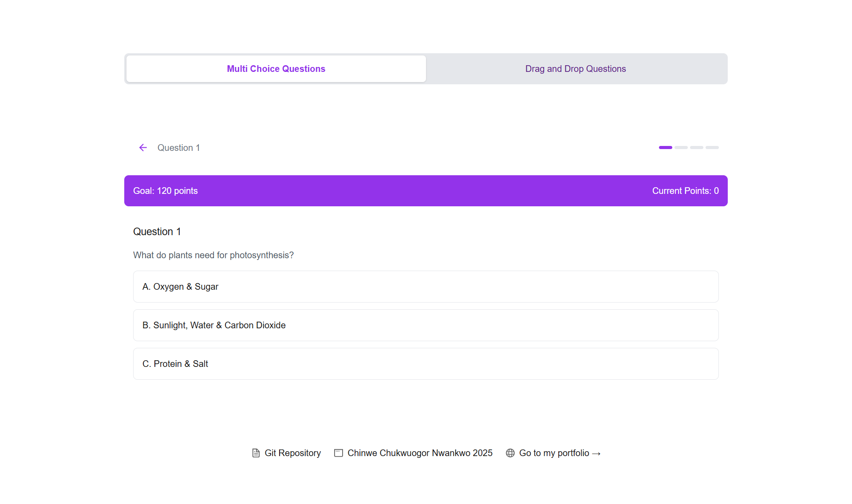The height and width of the screenshot is (504, 852).
Task: Click the first purple progress segment
Action: (x=665, y=147)
